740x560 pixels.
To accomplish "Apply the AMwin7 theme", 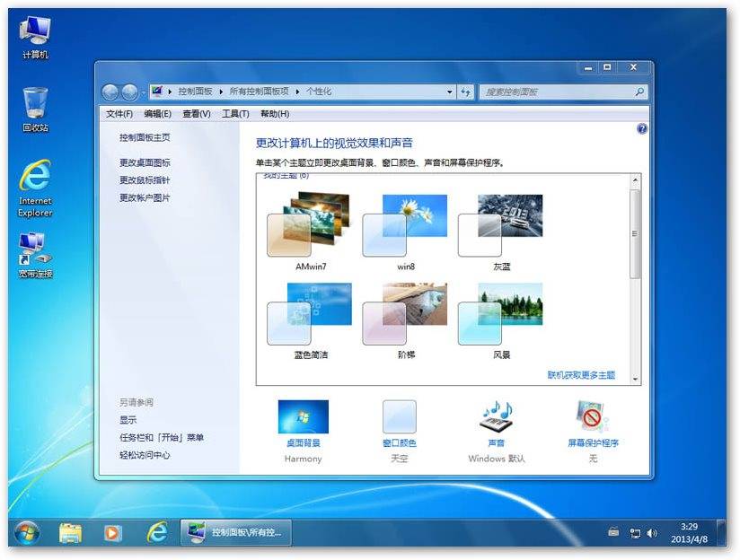I will tap(310, 232).
